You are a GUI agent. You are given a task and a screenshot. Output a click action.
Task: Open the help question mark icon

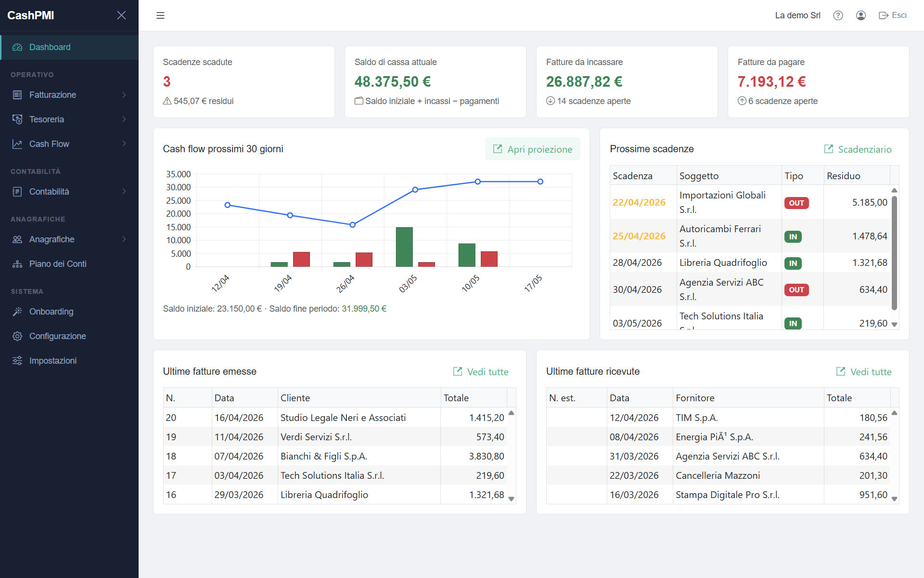coord(838,15)
